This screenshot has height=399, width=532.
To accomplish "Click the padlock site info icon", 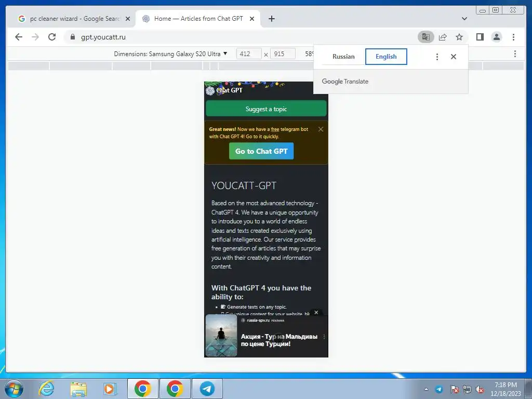I will tap(73, 37).
